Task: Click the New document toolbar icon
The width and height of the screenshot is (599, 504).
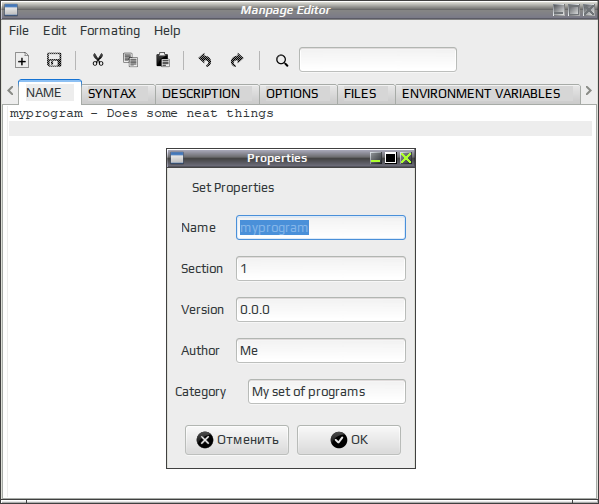Action: [x=22, y=60]
